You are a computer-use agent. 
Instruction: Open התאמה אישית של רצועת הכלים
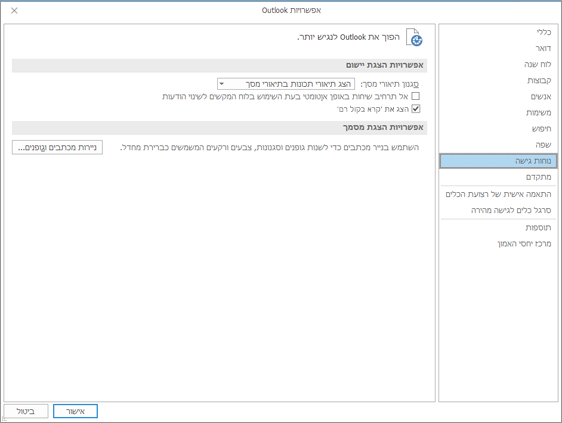[498, 194]
